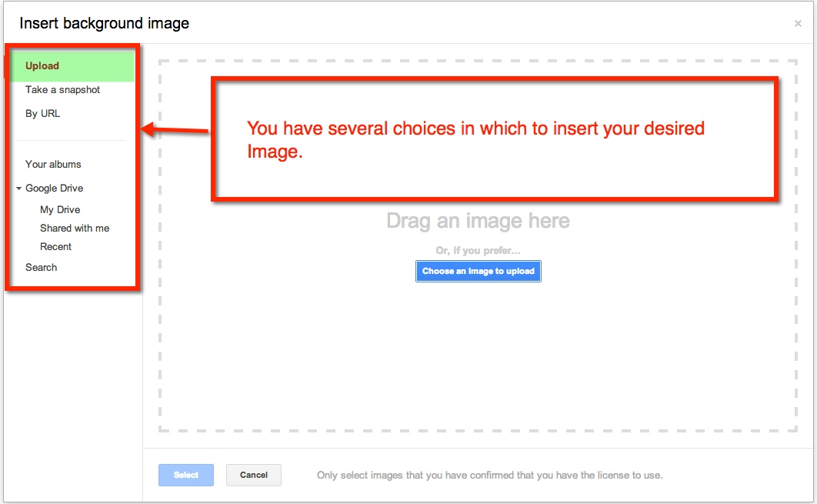This screenshot has width=817, height=504.
Task: Cancel the image insertion
Action: (254, 476)
